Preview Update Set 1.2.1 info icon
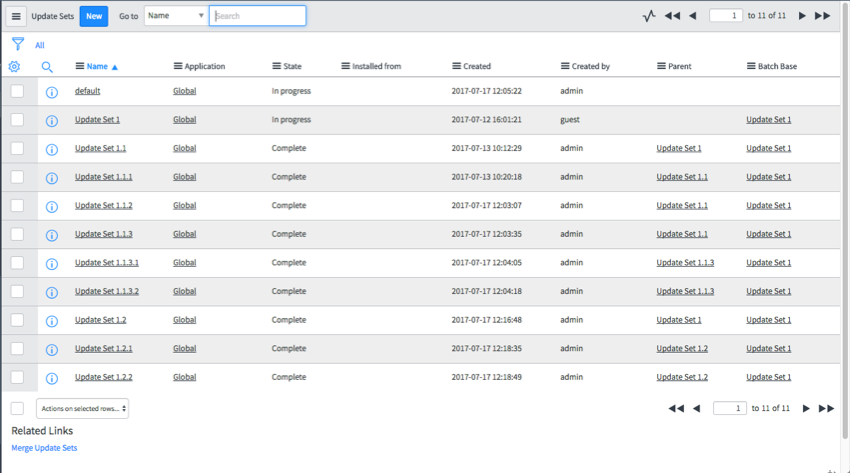The height and width of the screenshot is (473, 850). (x=51, y=349)
